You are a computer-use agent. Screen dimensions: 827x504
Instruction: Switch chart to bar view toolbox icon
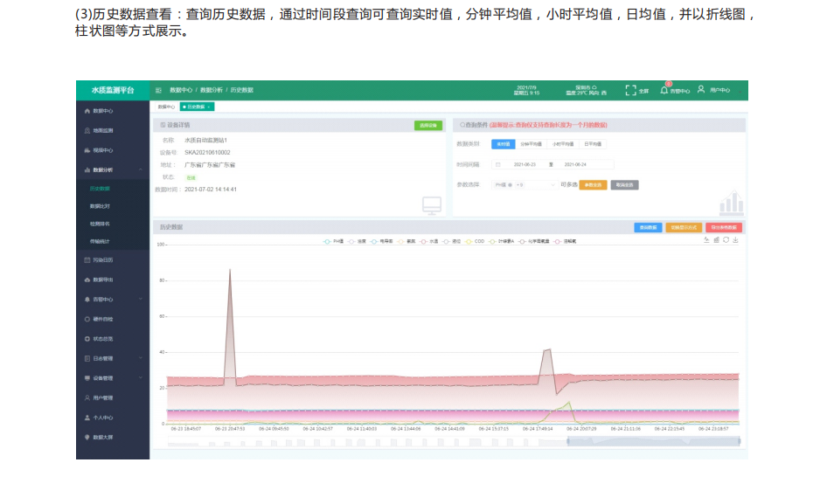coord(716,240)
